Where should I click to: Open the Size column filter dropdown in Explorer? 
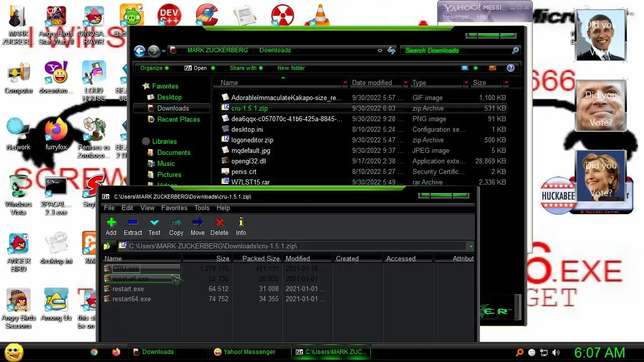506,82
